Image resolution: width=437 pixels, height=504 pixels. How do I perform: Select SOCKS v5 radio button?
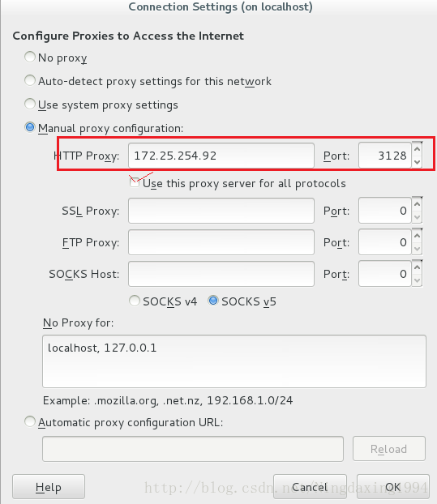pos(213,301)
